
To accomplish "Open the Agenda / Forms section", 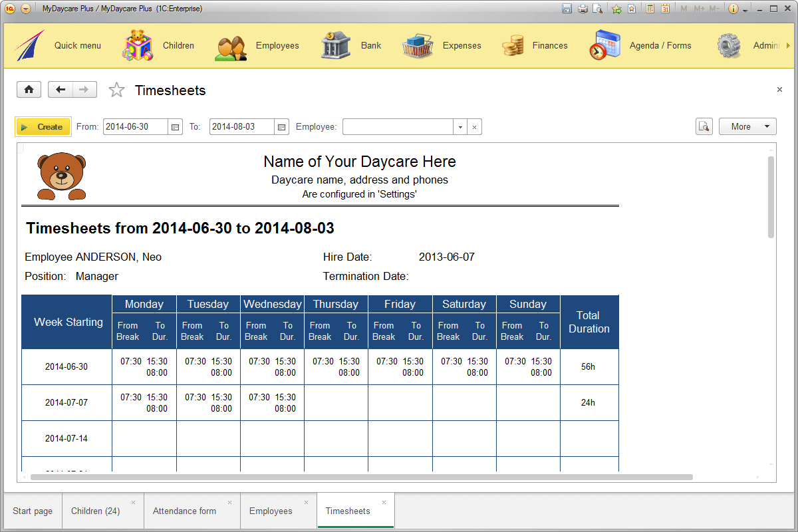I will pos(660,46).
